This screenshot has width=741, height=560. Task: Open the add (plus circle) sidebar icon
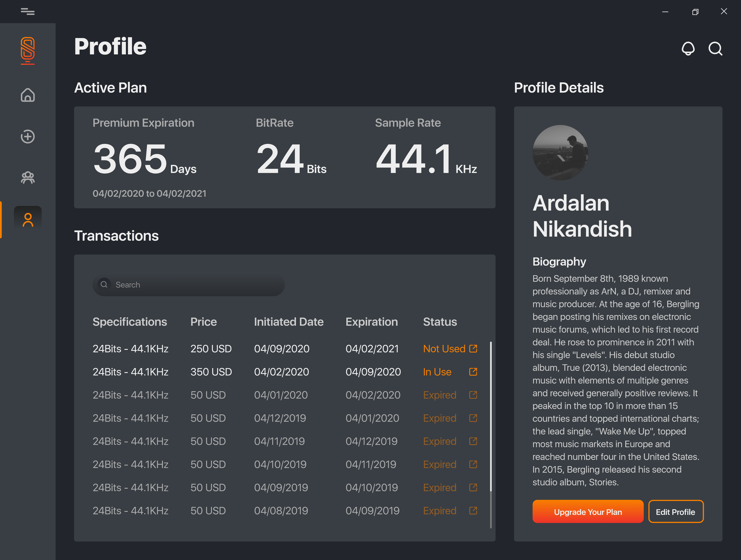coord(28,137)
